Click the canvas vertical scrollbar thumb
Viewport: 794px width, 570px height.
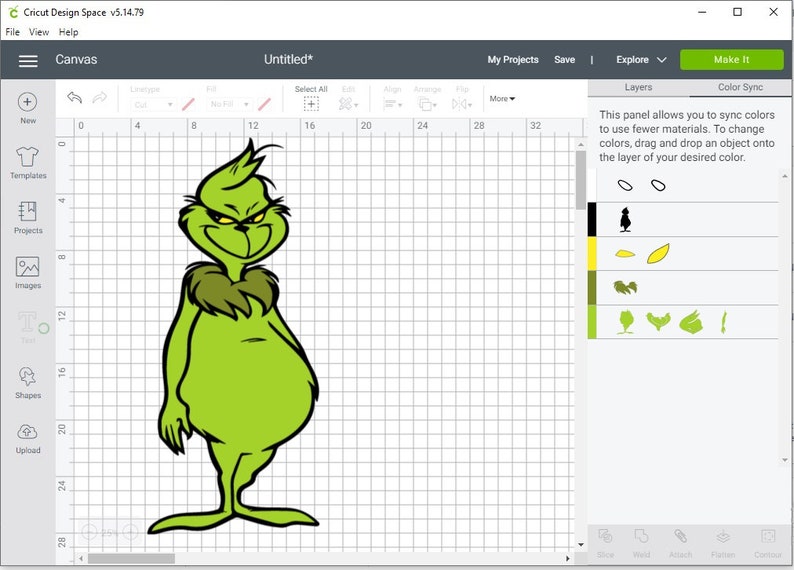pos(580,180)
